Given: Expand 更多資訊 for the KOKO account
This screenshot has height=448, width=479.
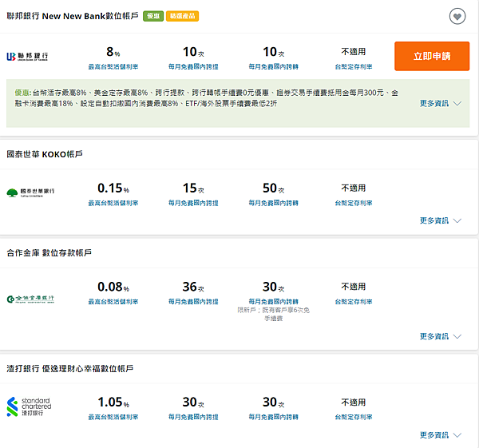Looking at the screenshot, I should (441, 220).
